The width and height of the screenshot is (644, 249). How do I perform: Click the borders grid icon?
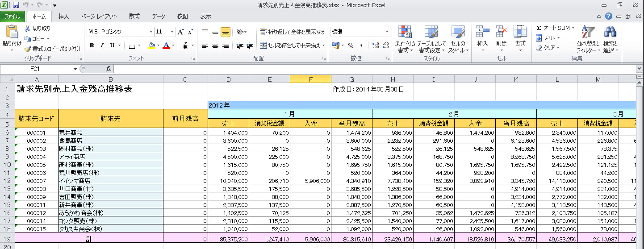pyautogui.click(x=132, y=46)
